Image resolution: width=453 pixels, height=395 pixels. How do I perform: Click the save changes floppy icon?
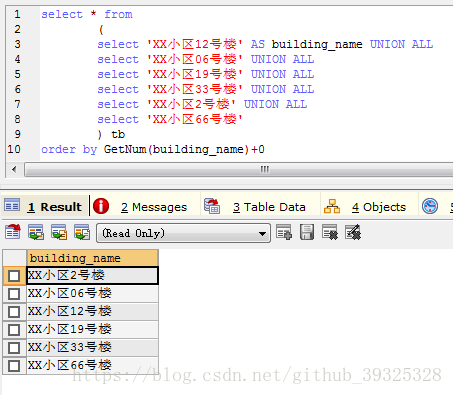(x=307, y=232)
